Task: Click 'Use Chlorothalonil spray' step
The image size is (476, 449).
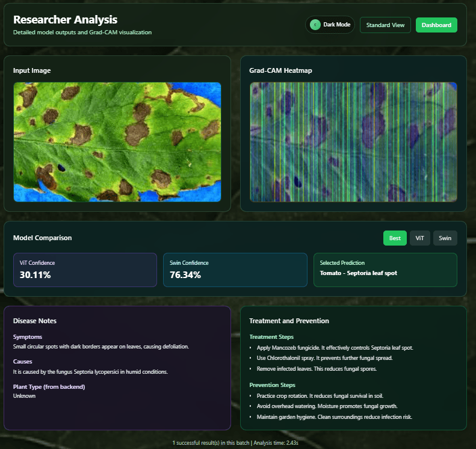Action: (324, 358)
